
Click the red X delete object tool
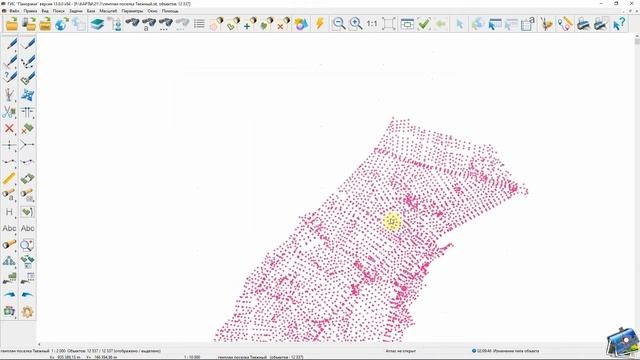9,129
